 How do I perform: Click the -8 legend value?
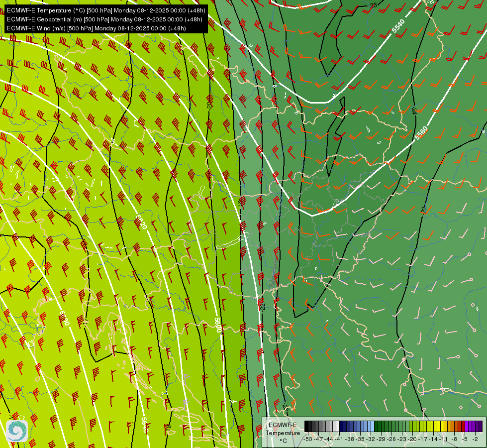(454, 439)
